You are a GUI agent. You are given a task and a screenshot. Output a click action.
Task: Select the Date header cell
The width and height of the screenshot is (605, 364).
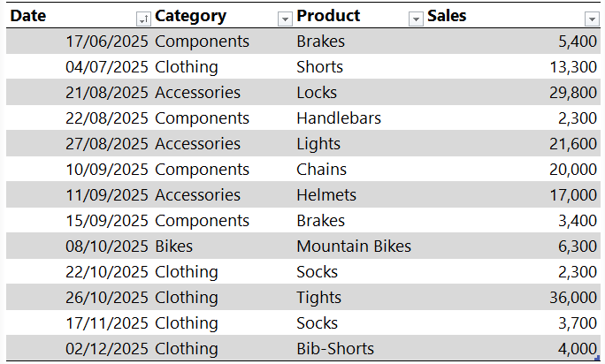pos(27,16)
